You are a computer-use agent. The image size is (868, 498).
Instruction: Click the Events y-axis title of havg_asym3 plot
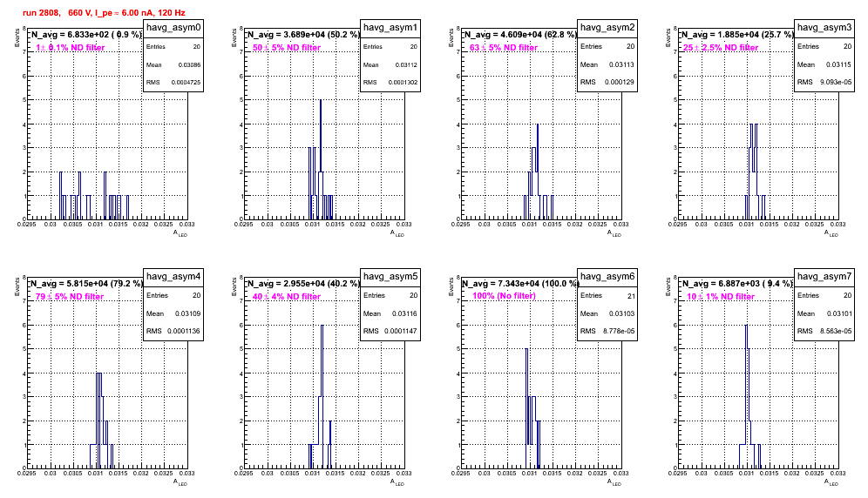tap(668, 39)
